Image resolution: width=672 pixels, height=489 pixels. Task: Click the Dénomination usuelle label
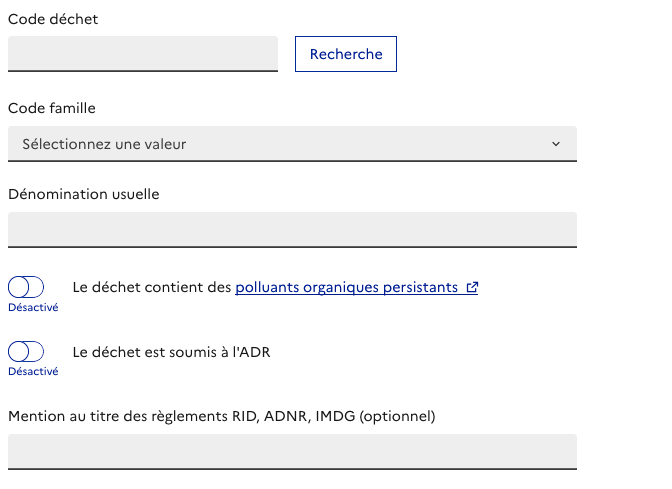pyautogui.click(x=83, y=194)
